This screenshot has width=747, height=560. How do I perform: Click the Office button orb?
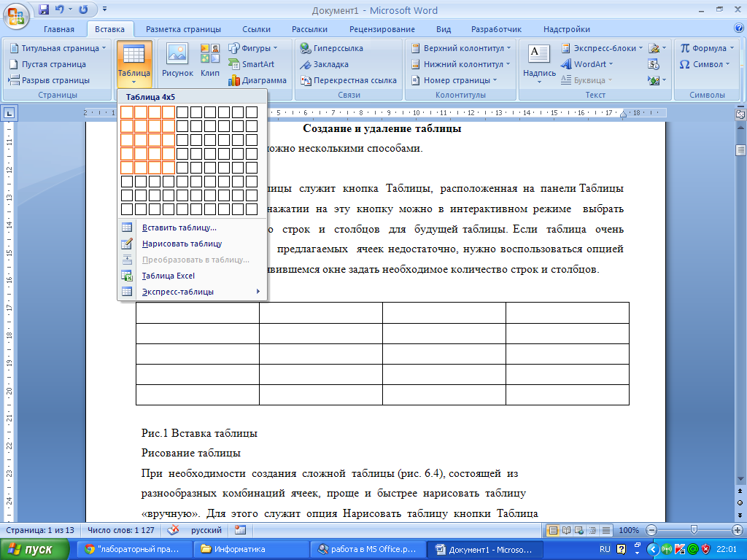point(16,16)
